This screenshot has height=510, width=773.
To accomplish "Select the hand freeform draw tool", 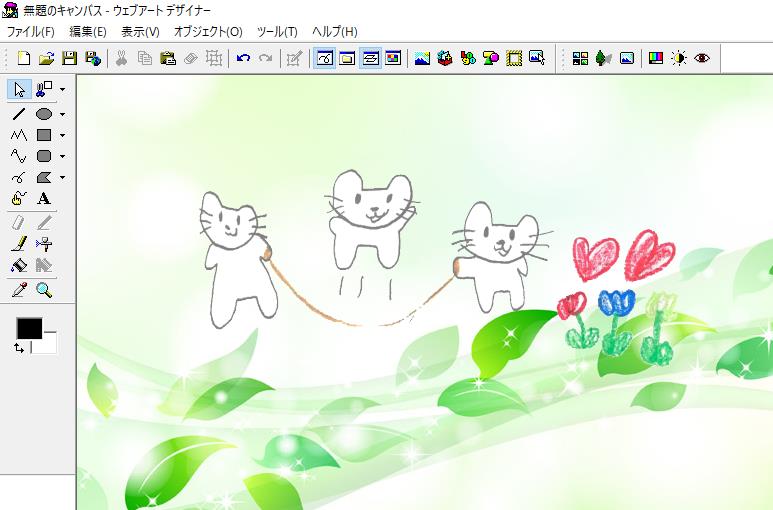I will (x=19, y=199).
